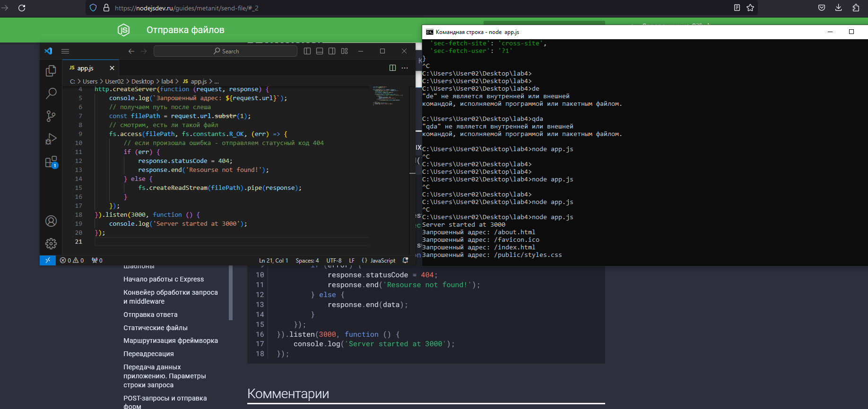
Task: Open the Source Control view
Action: point(51,116)
